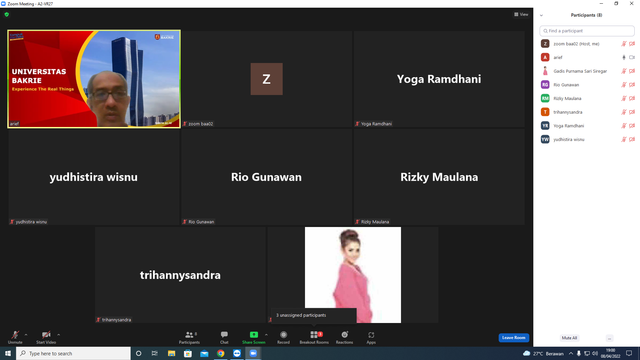Click Rio Gunawan's muted mic icon in list

pos(624,84)
